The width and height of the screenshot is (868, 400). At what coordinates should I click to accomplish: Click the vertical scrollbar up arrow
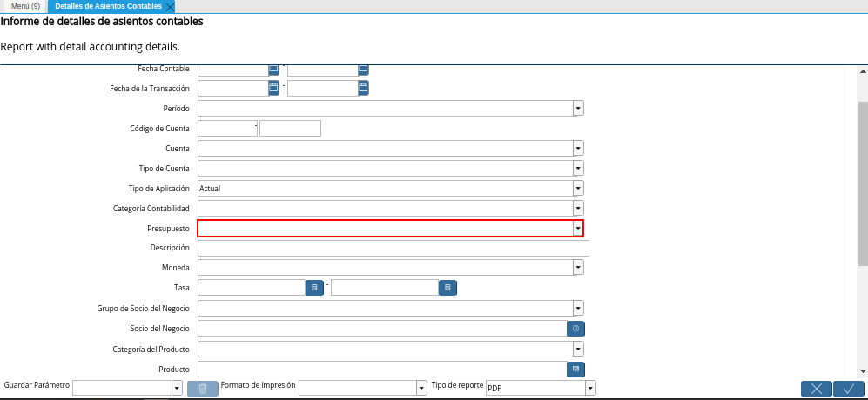863,71
